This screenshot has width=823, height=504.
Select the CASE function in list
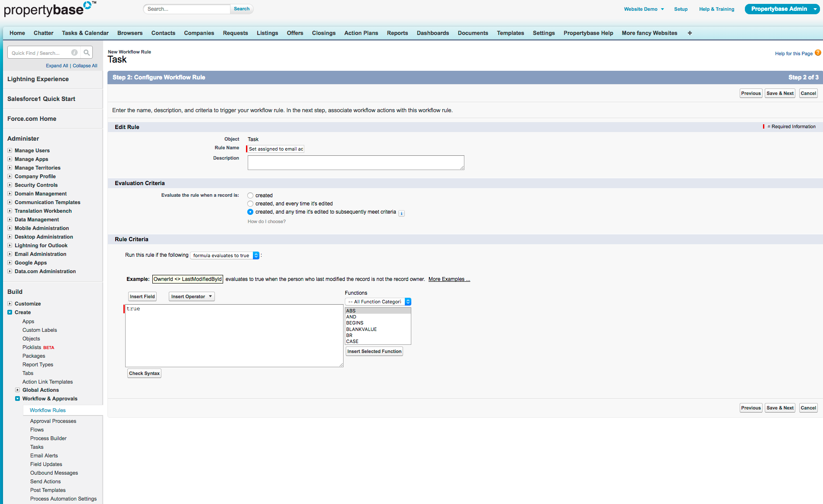click(378, 341)
